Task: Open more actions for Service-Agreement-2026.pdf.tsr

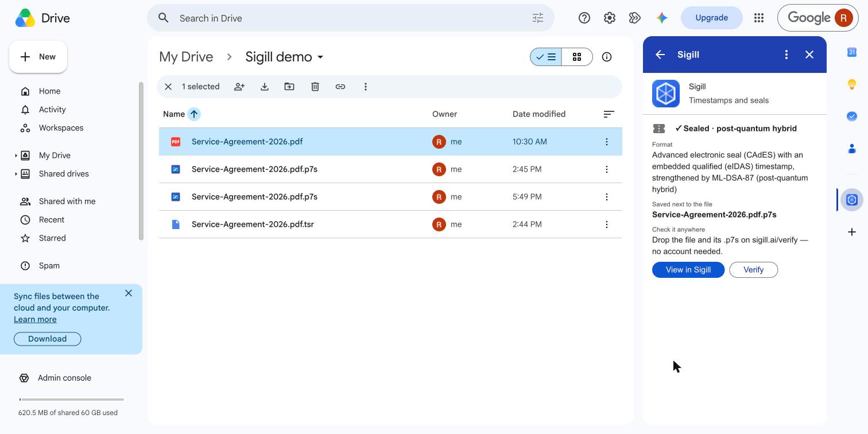Action: (x=607, y=224)
